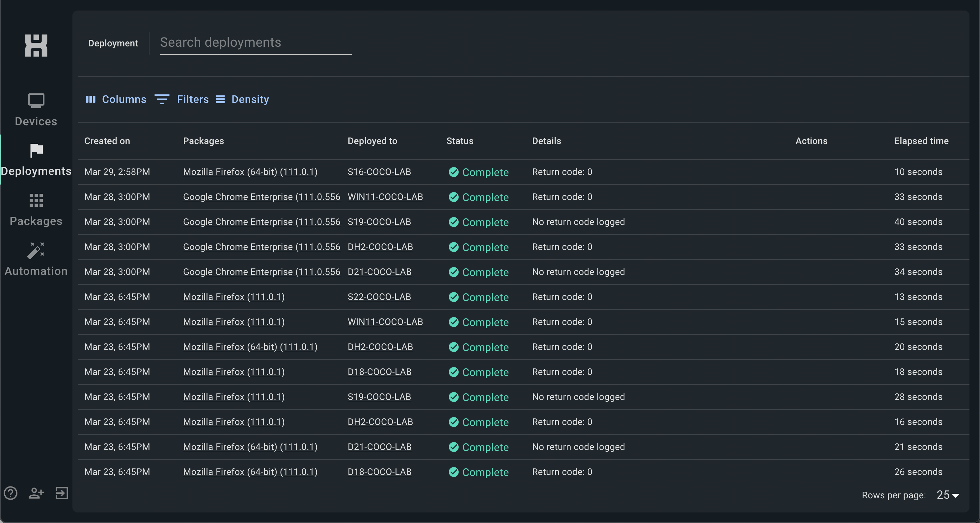Click the PDQ Connect logo icon
The image size is (980, 523).
36,46
